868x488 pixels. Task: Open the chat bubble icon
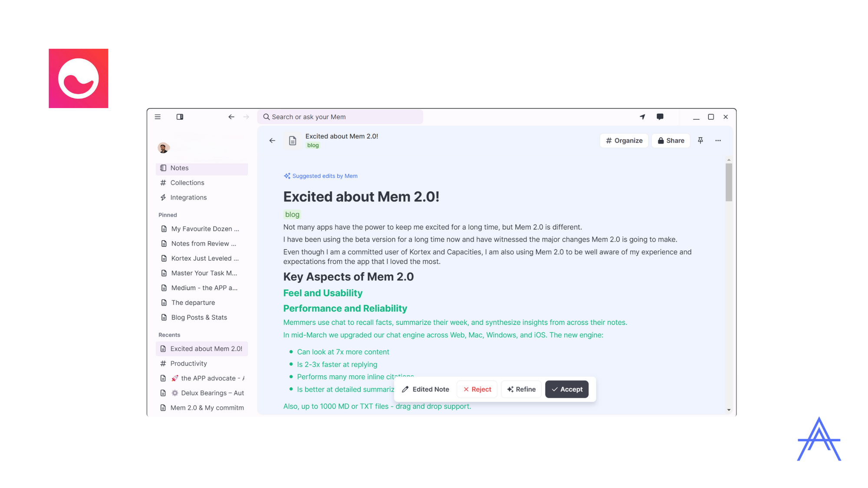pos(660,117)
